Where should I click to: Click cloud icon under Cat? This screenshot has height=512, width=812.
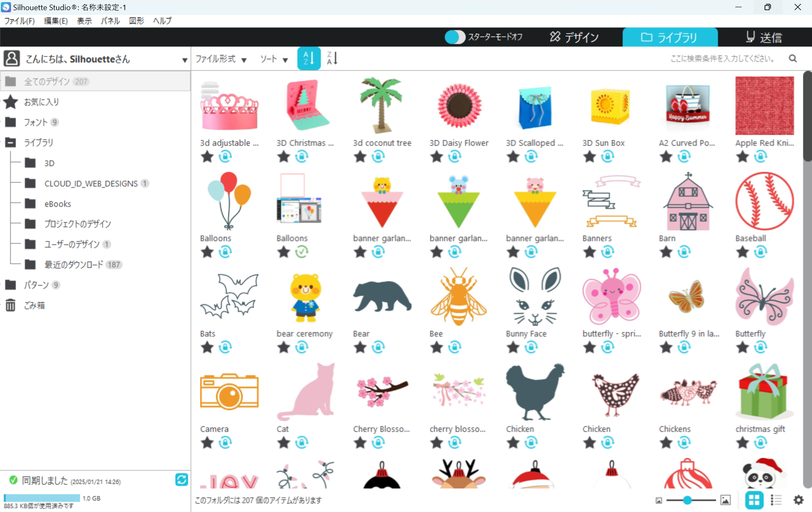(x=302, y=443)
